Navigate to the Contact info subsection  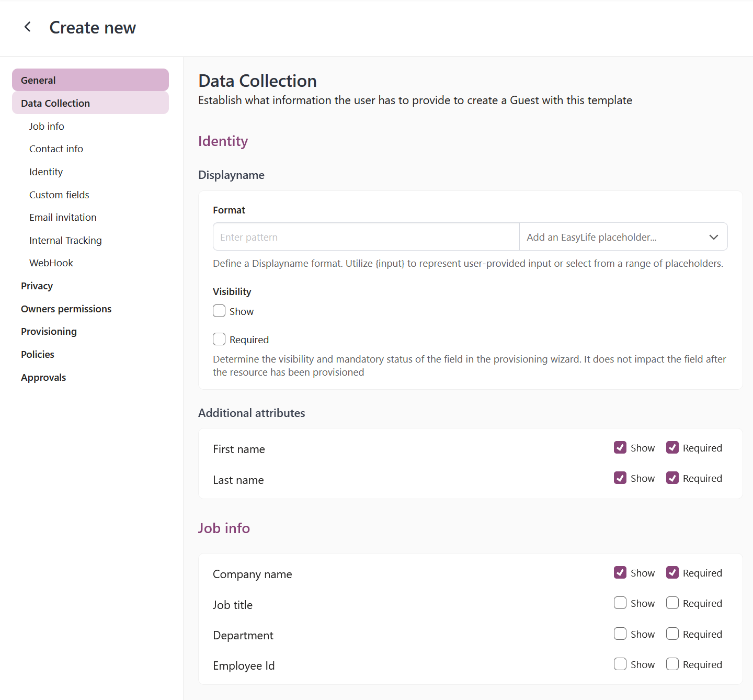[56, 149]
